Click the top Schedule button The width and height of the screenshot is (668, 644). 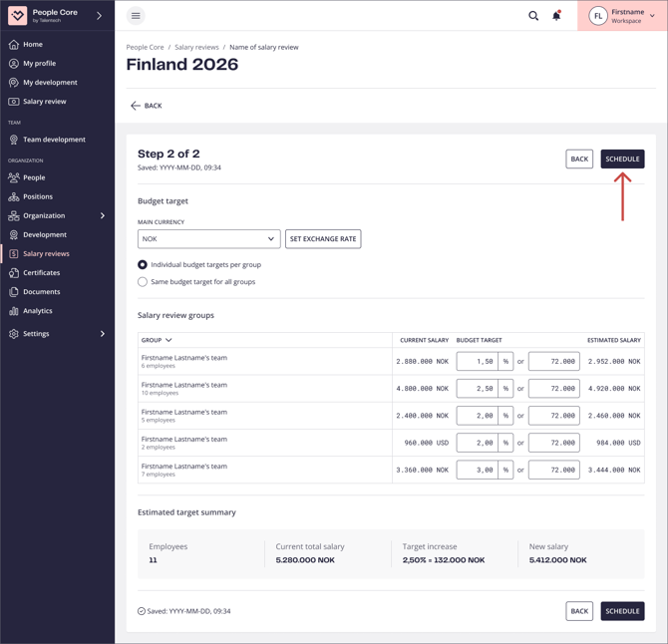(622, 160)
